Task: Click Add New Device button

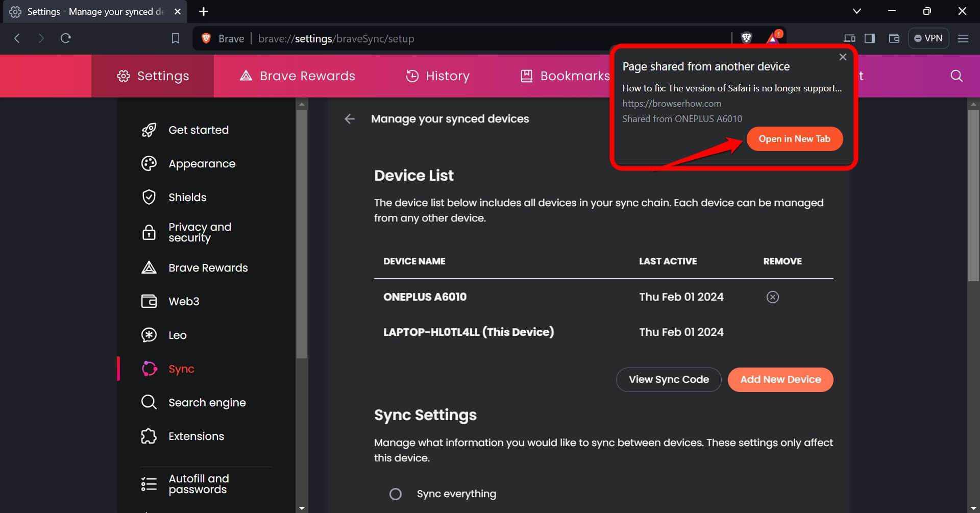Action: point(780,380)
